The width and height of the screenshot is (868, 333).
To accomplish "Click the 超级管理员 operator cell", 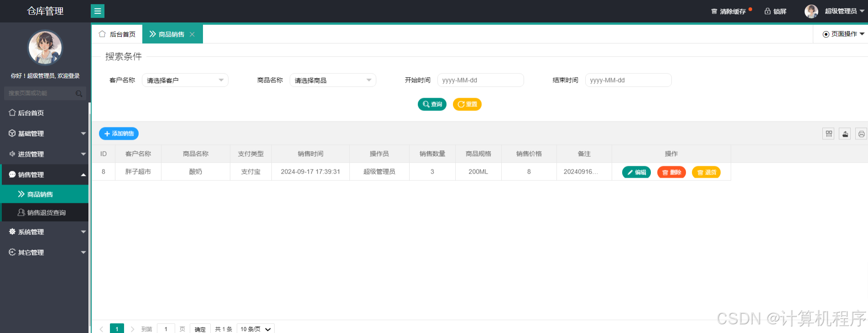I will [379, 172].
